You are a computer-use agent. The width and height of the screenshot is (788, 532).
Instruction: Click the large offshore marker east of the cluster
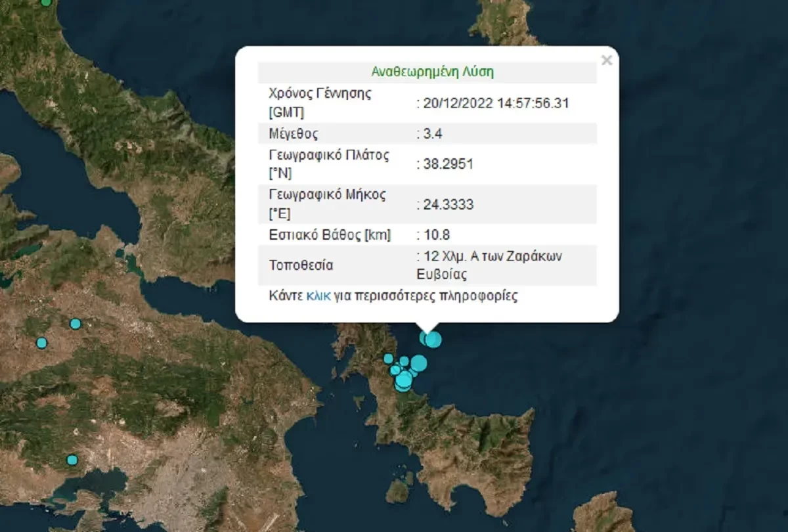[x=418, y=363]
